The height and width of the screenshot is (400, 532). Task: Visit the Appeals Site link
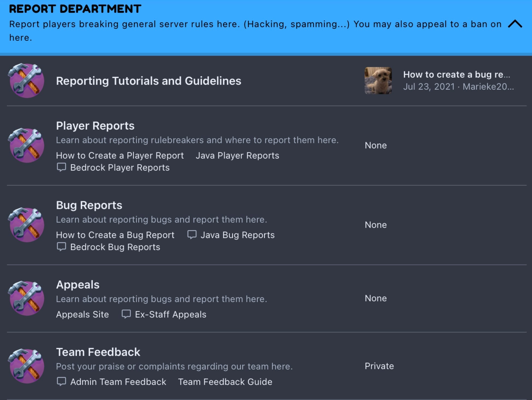click(x=82, y=314)
